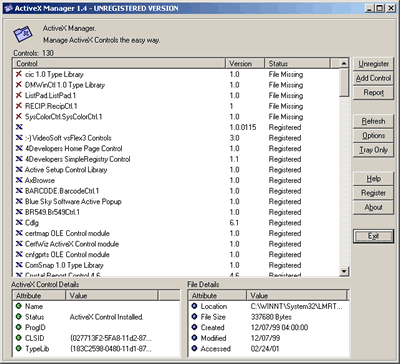Click the red X icon beside cic 1.0 Type Library

pyautogui.click(x=19, y=74)
